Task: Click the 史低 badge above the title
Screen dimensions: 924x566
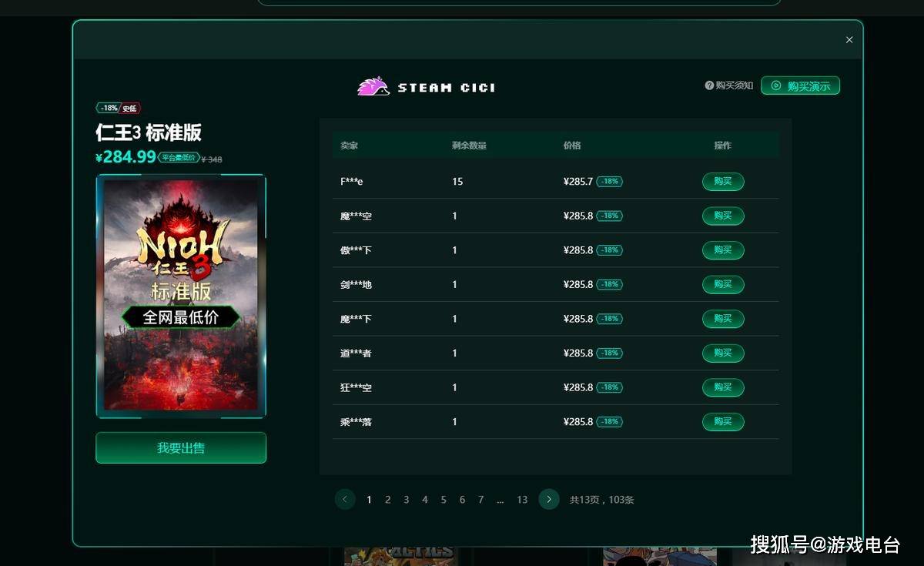Action: (130, 109)
